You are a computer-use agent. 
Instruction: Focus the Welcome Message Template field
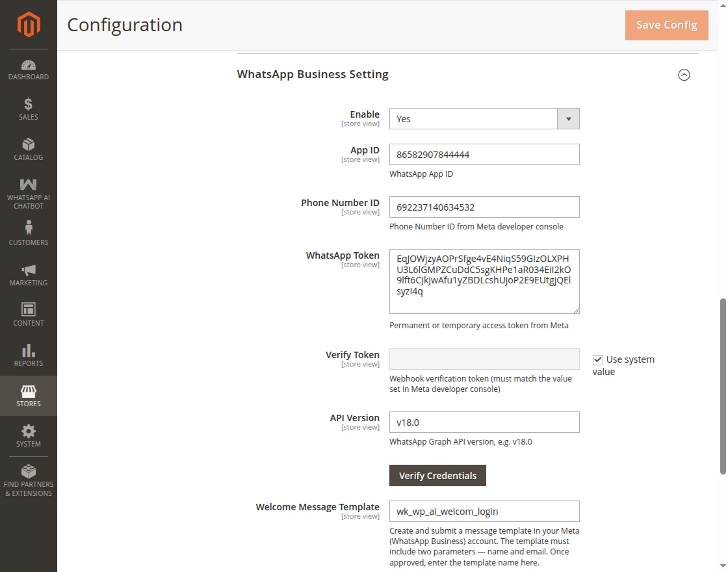coord(484,511)
